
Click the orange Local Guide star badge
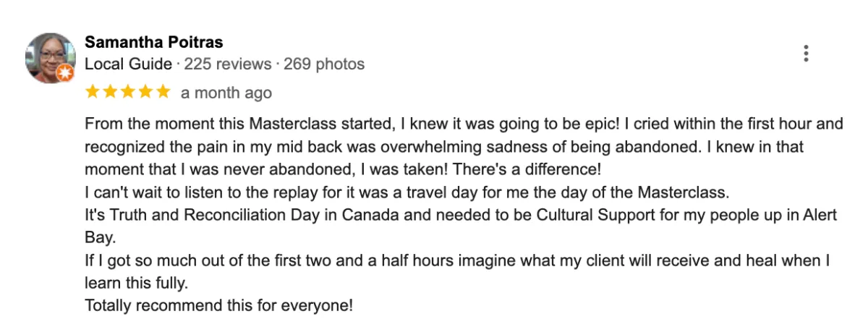[x=65, y=72]
